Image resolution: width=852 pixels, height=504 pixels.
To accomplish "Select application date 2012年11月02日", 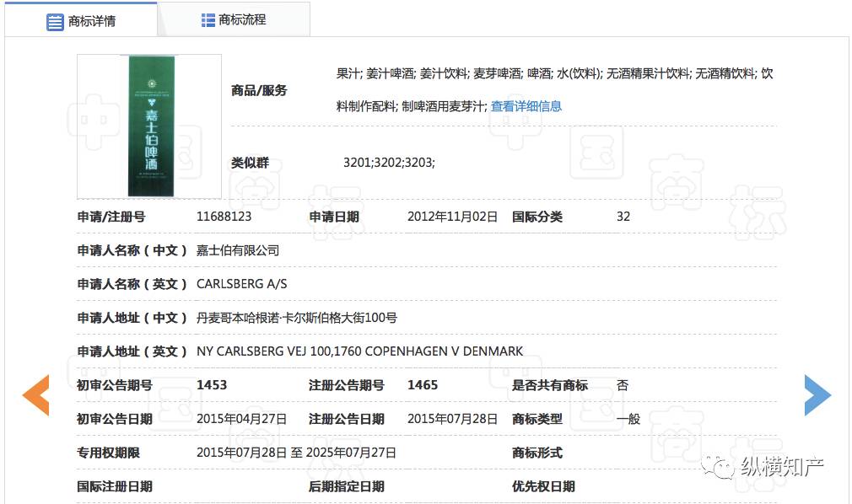I will click(453, 217).
